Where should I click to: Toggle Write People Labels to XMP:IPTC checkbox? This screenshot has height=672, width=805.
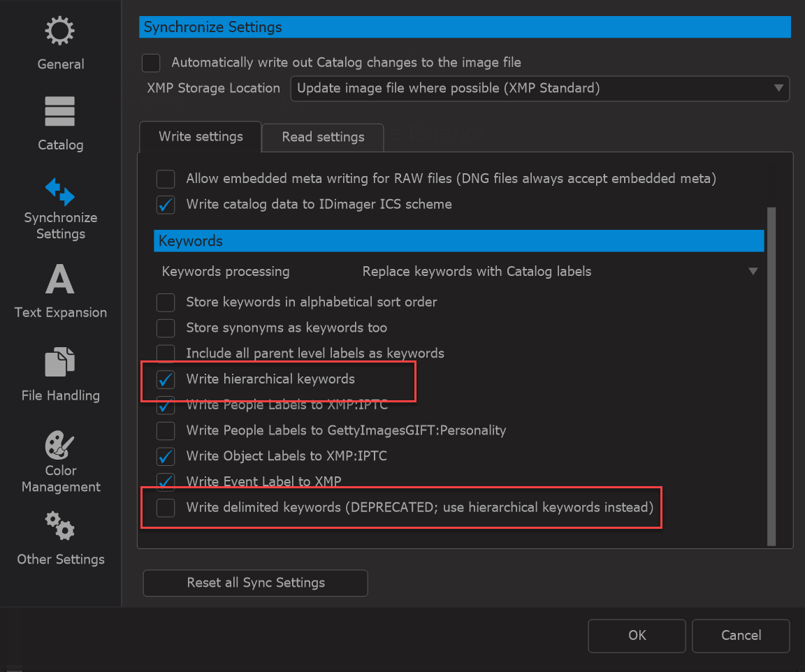(166, 405)
